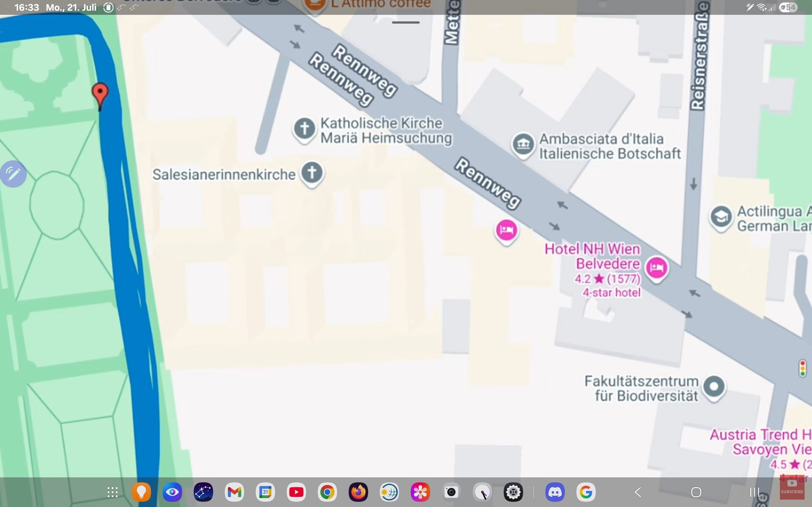
Task: Tap Hotel NH Wien Belvedere hotel pin
Action: 657,268
